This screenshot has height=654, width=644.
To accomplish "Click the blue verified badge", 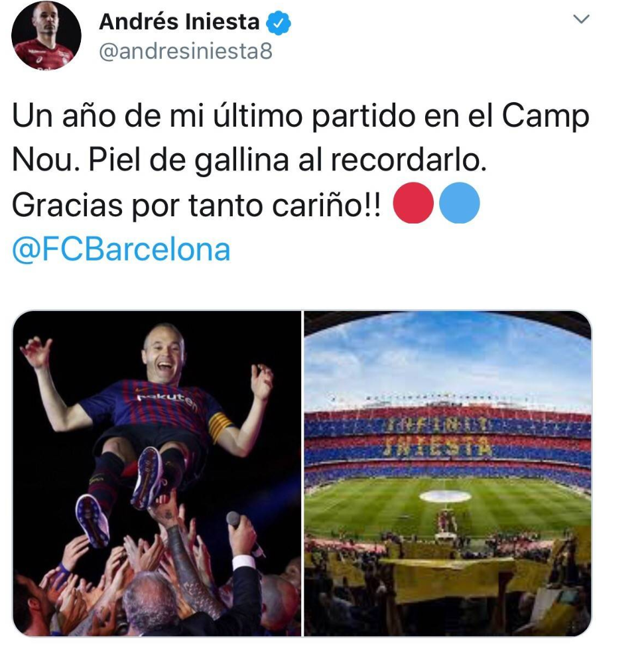I will pos(278,23).
